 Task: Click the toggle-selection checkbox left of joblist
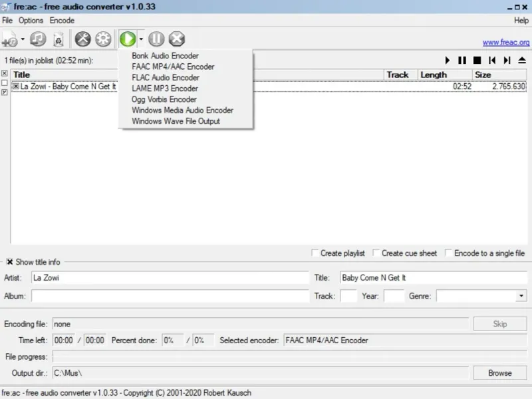coord(5,92)
